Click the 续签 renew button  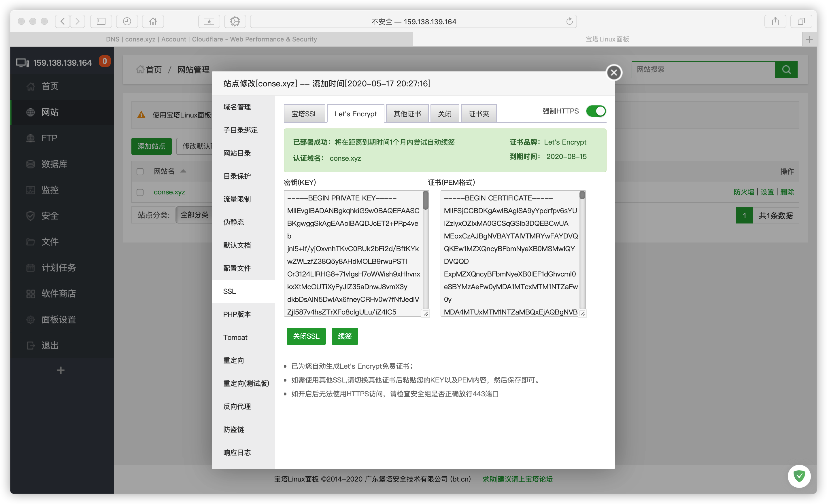click(x=345, y=336)
